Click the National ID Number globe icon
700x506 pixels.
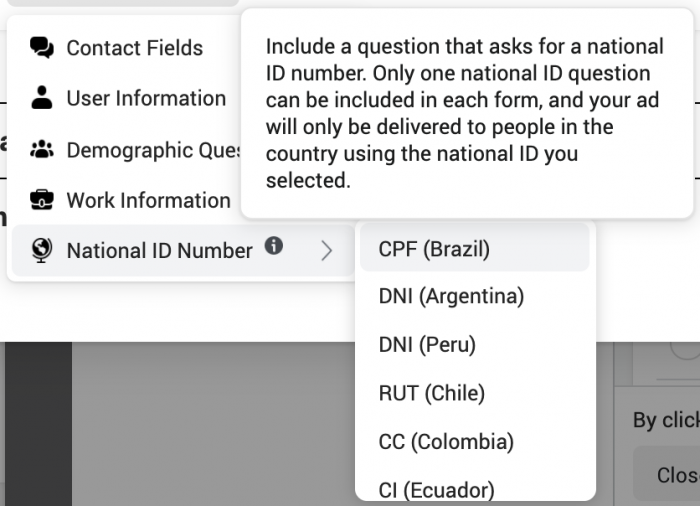point(42,251)
